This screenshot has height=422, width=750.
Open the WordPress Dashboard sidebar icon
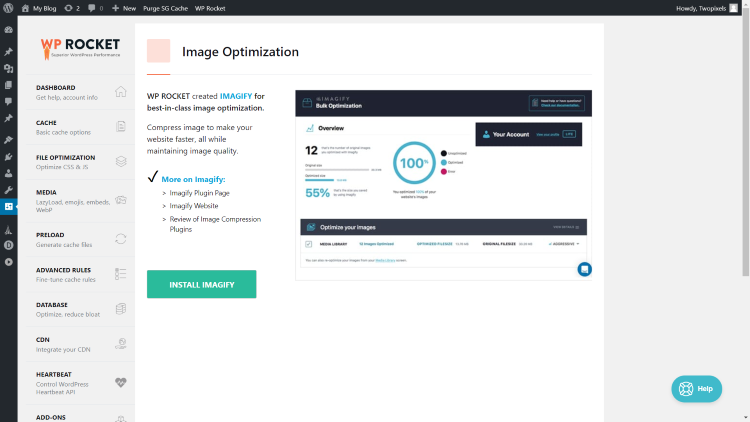pyautogui.click(x=9, y=30)
